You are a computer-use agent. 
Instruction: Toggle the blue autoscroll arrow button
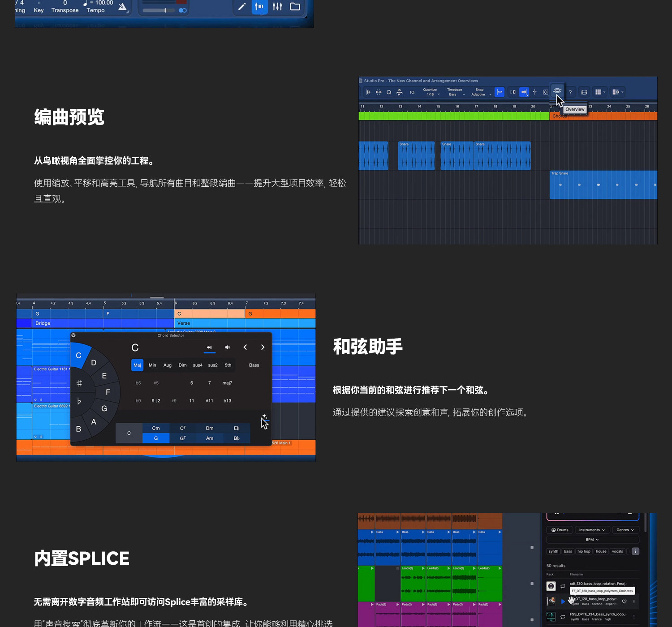524,92
